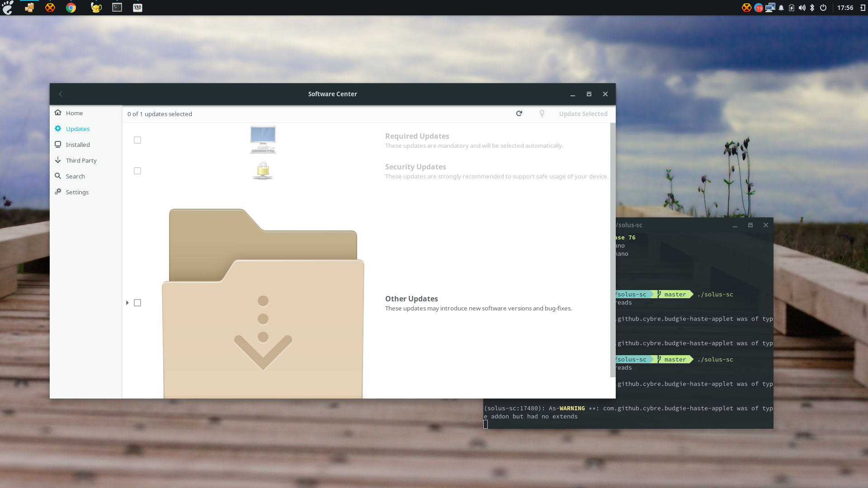Screen dimensions: 868x488
Task: Open the GNOME foot application menu
Action: (8, 8)
